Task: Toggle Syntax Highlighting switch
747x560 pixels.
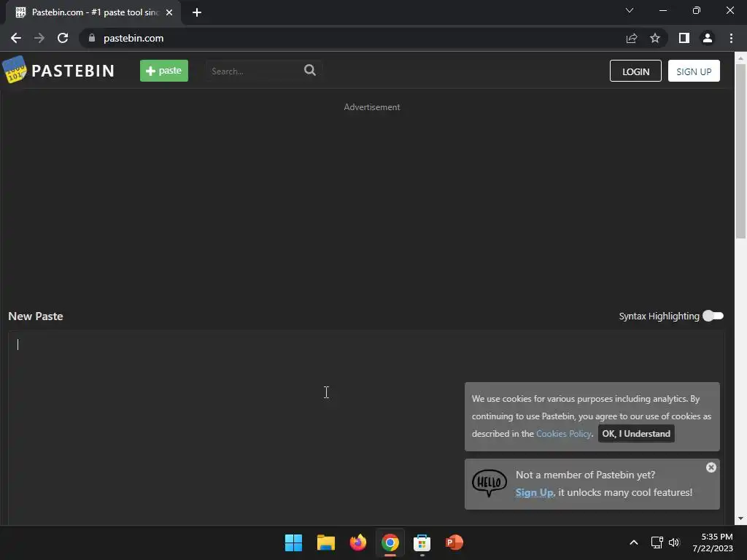Action: 713,316
